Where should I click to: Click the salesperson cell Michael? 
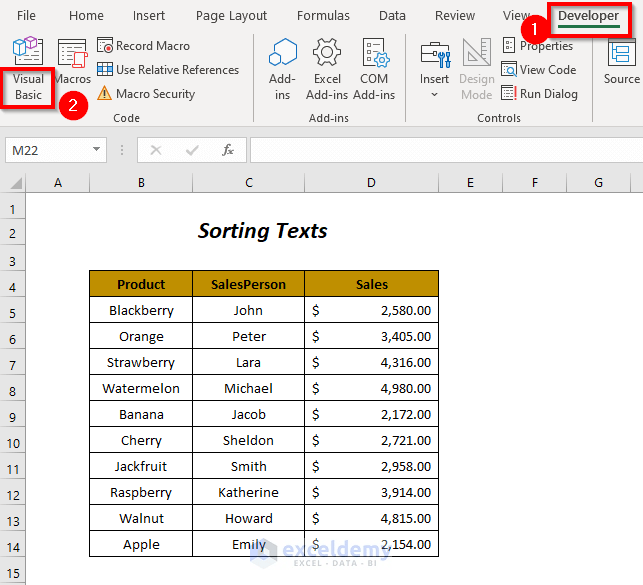pyautogui.click(x=249, y=388)
